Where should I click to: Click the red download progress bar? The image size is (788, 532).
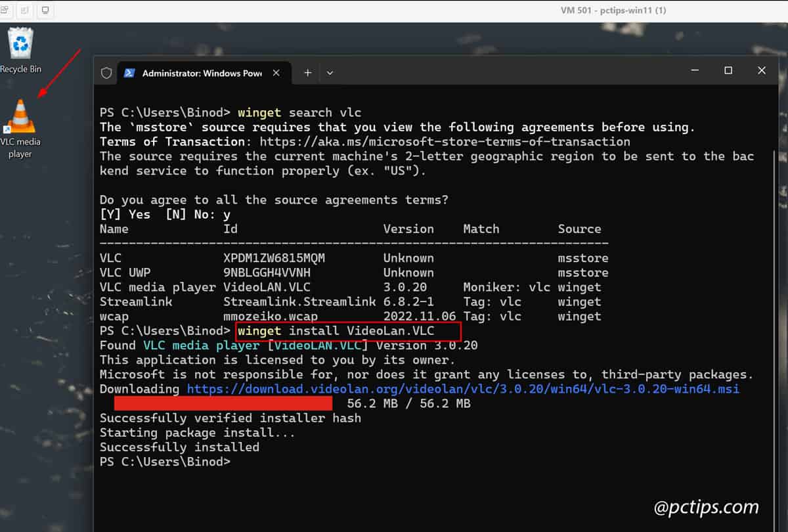pyautogui.click(x=223, y=403)
